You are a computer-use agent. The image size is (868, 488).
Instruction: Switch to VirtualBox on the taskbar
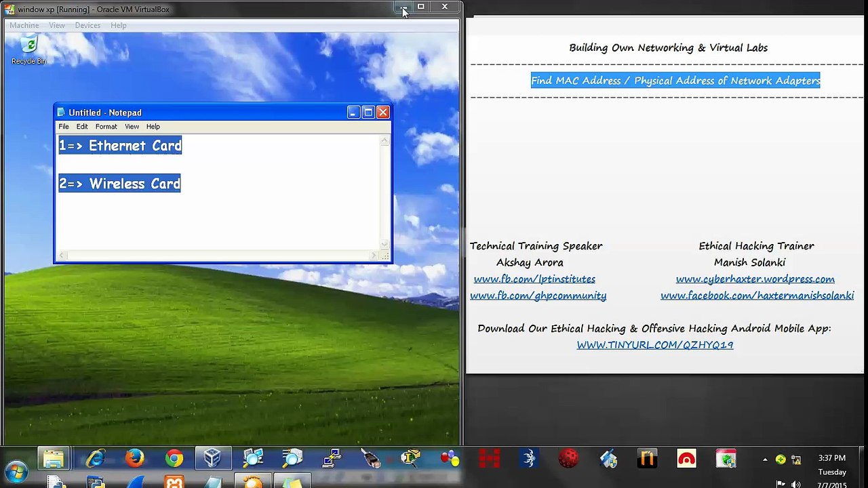[x=213, y=459]
